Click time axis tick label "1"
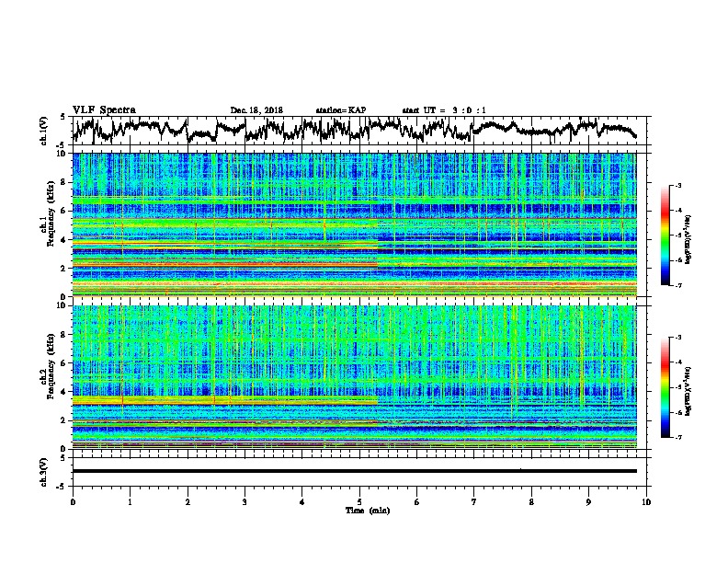 click(130, 502)
